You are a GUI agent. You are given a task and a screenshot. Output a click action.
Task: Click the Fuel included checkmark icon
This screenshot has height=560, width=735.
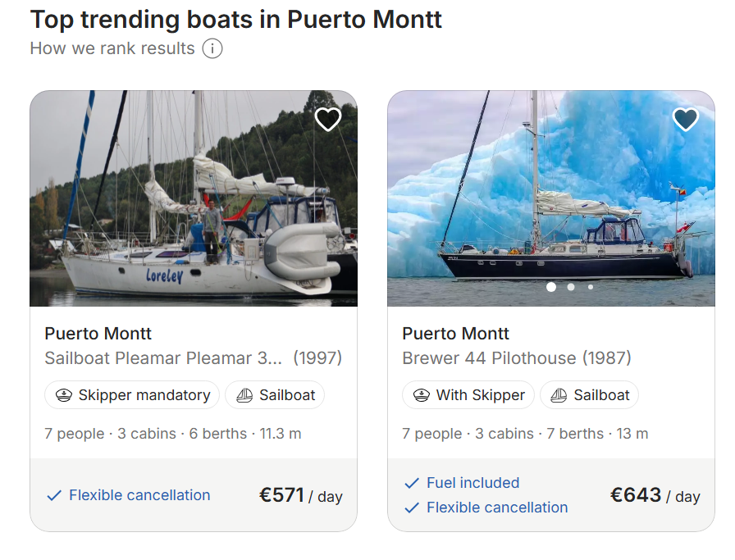(x=412, y=483)
